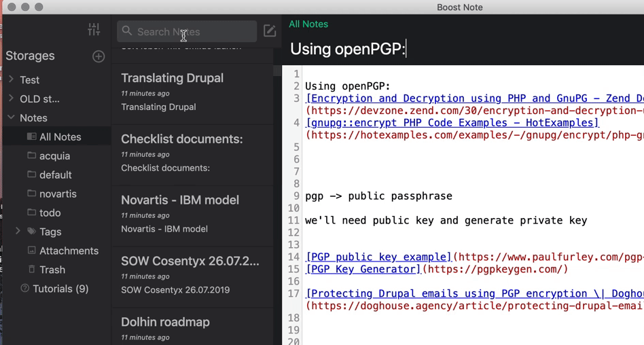Viewport: 644px width, 345px height.
Task: Click editor line 'Using openPGP:' on line 2
Action: [x=347, y=86]
